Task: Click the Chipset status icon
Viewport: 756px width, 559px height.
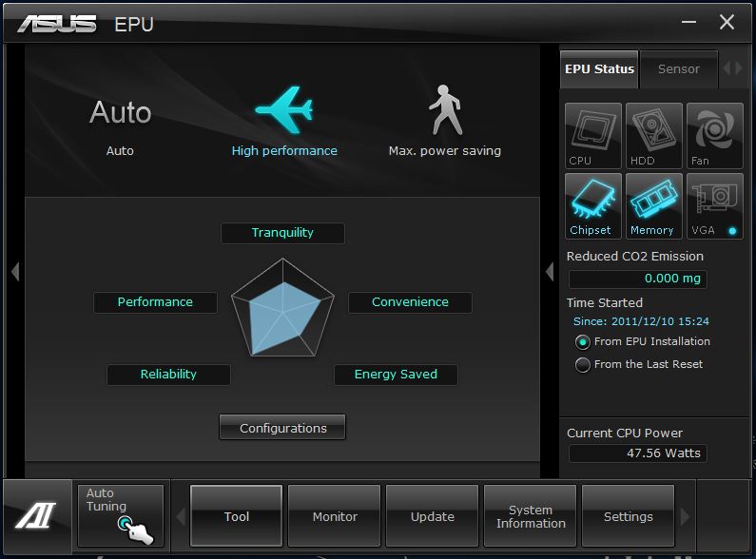Action: [x=593, y=205]
